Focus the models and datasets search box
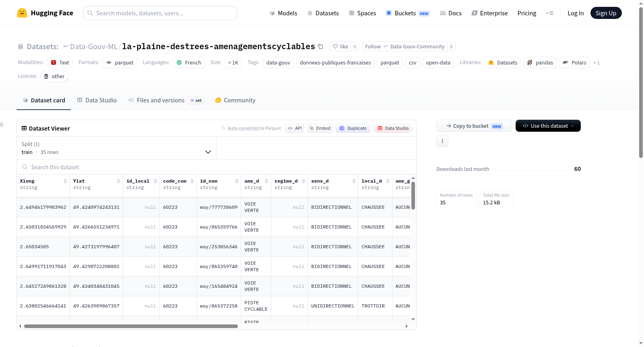 pos(160,13)
